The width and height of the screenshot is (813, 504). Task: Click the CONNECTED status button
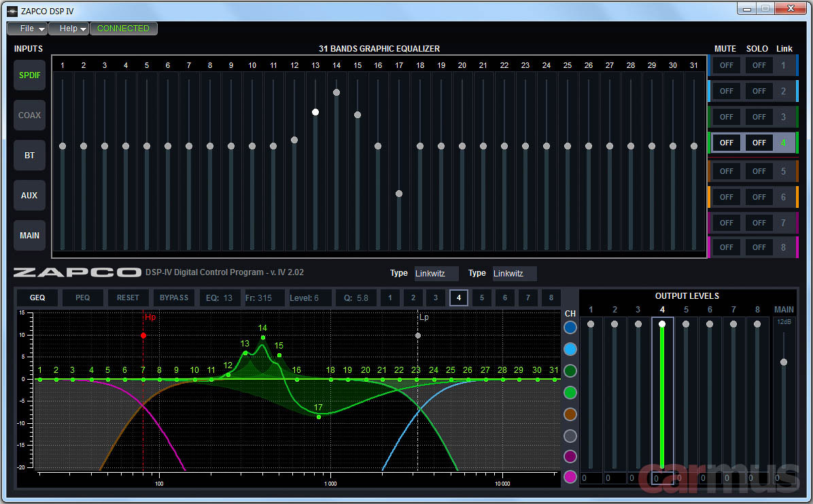click(124, 29)
